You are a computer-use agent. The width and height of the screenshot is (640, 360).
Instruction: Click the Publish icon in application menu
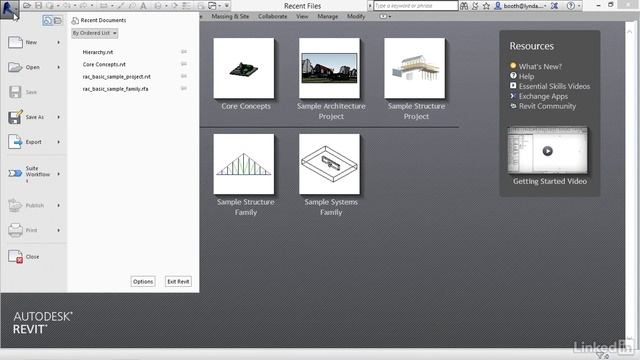pyautogui.click(x=15, y=205)
